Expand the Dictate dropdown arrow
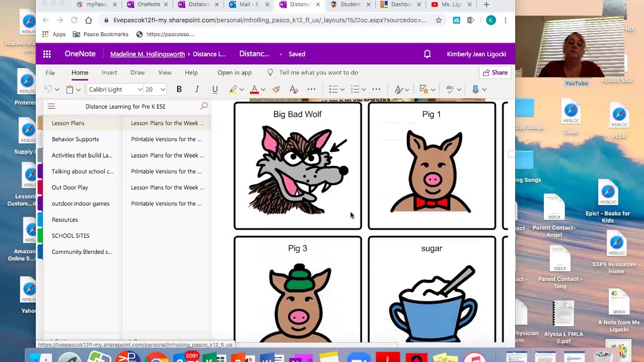644x362 pixels. [x=485, y=89]
